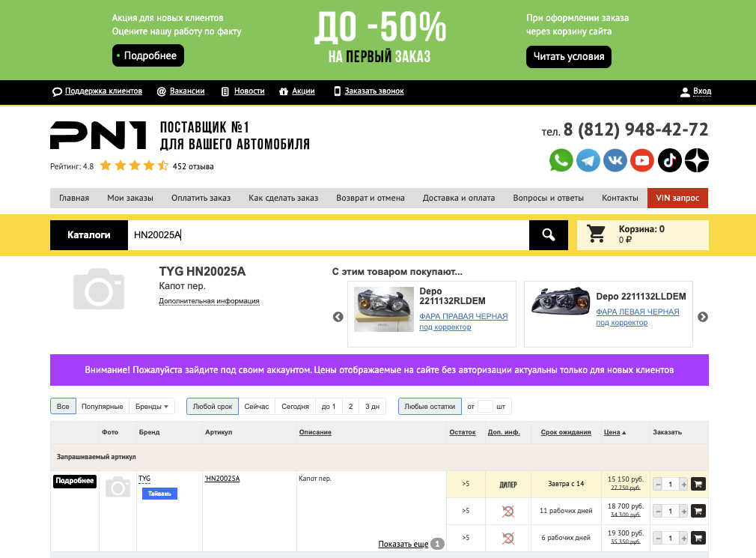The image size is (756, 558).
Task: Click the 'HN20025A article link in the table
Action: point(222,479)
